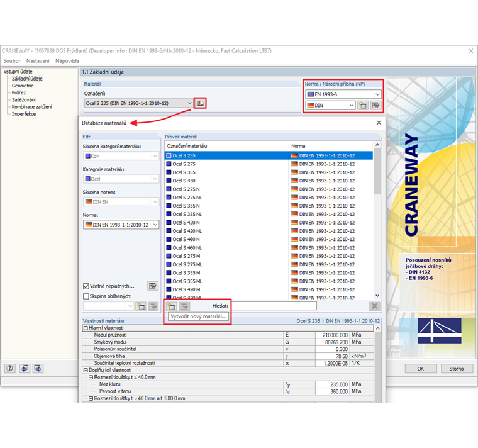This screenshot has height=448, width=478.
Task: Open national annex parameters edit icon
Action: click(375, 106)
